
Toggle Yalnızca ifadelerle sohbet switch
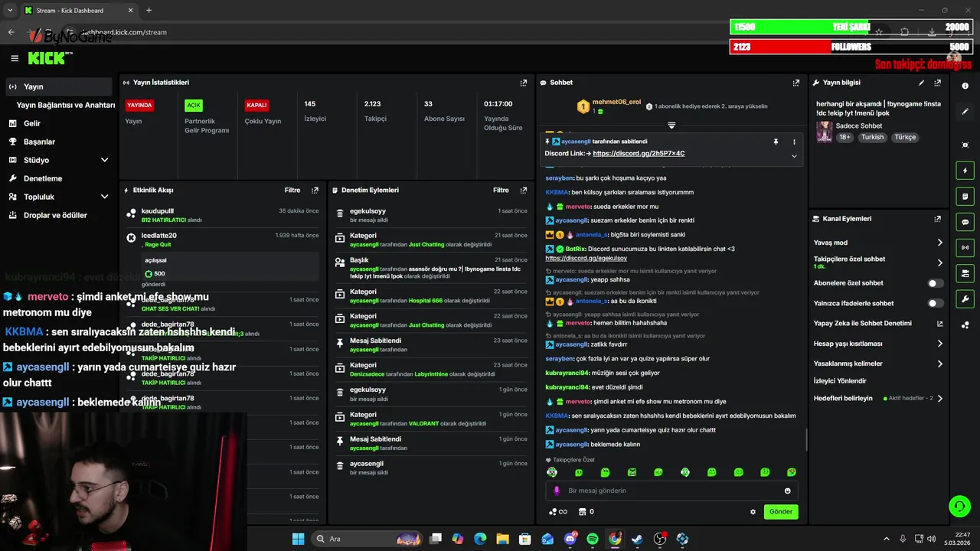click(x=935, y=304)
